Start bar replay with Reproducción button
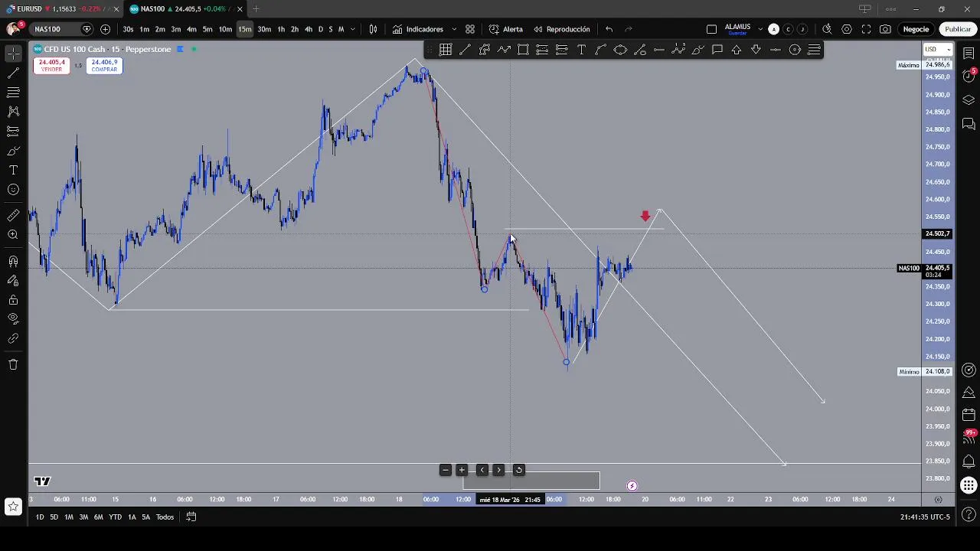 click(x=562, y=29)
